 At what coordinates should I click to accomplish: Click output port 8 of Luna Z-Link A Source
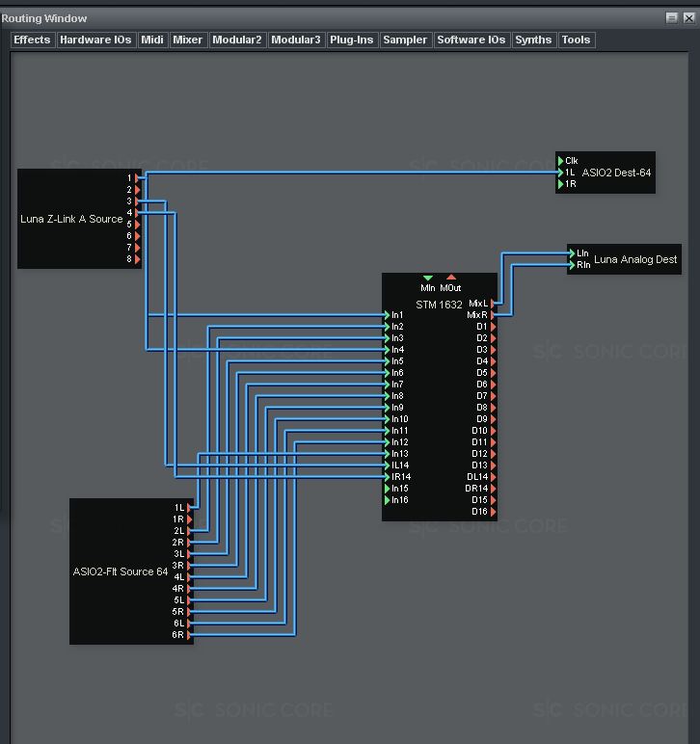(x=137, y=259)
